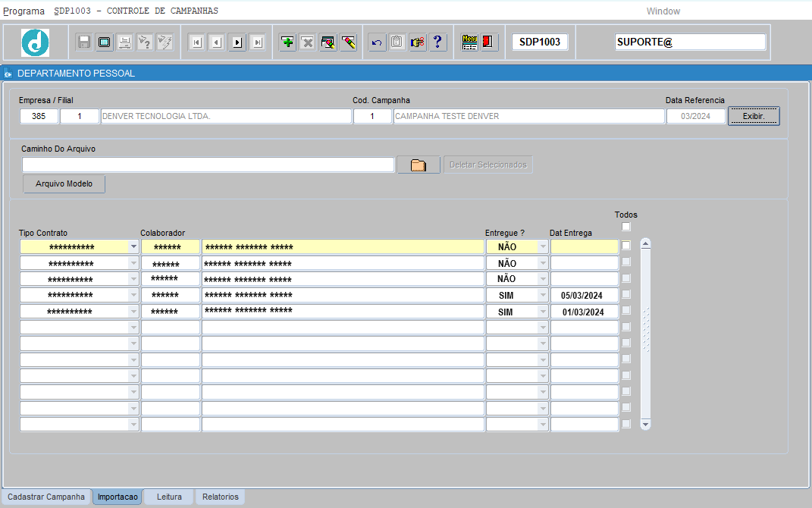
Task: Go to the previous record
Action: (217, 42)
